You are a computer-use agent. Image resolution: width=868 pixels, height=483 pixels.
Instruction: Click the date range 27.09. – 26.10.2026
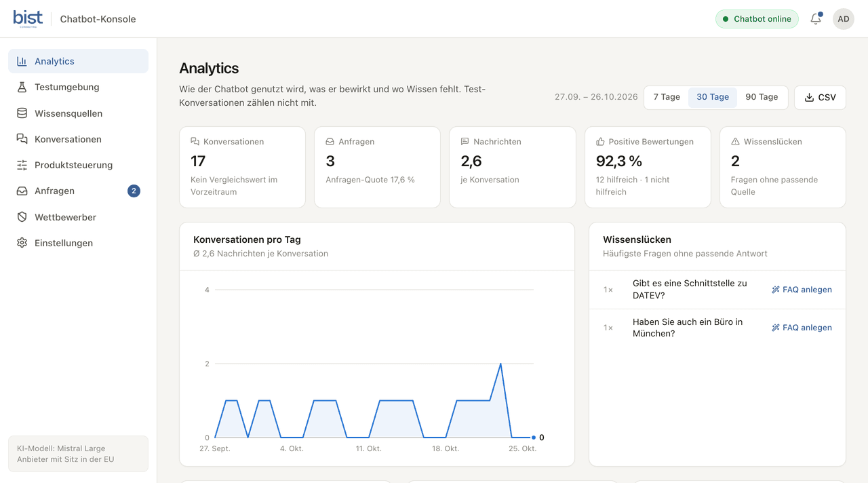596,97
